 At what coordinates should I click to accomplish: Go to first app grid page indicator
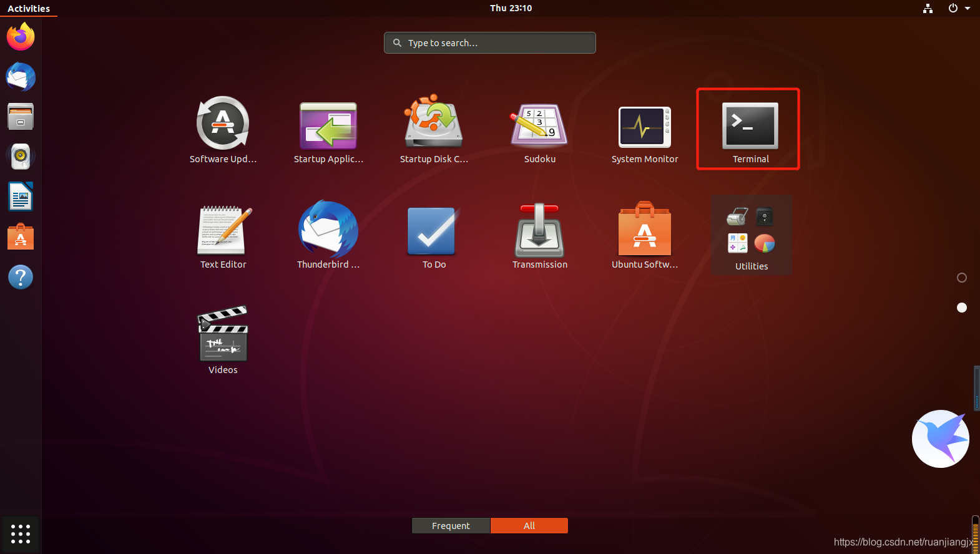click(x=962, y=278)
